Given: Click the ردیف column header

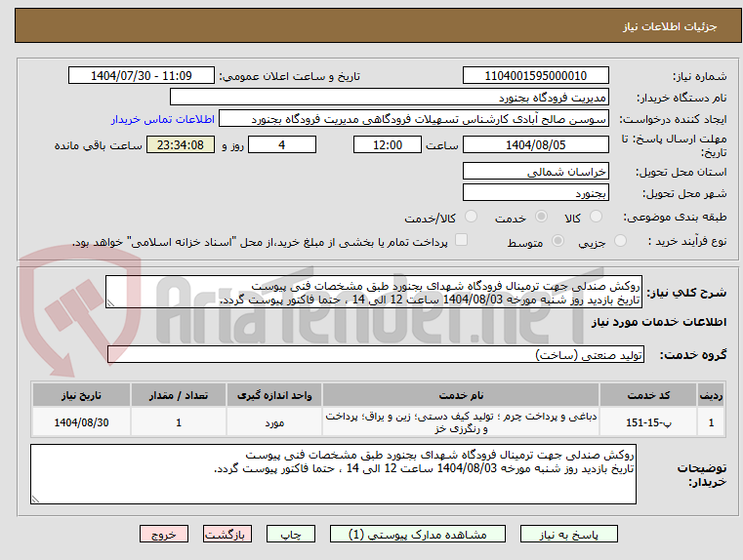Looking at the screenshot, I should tap(711, 395).
